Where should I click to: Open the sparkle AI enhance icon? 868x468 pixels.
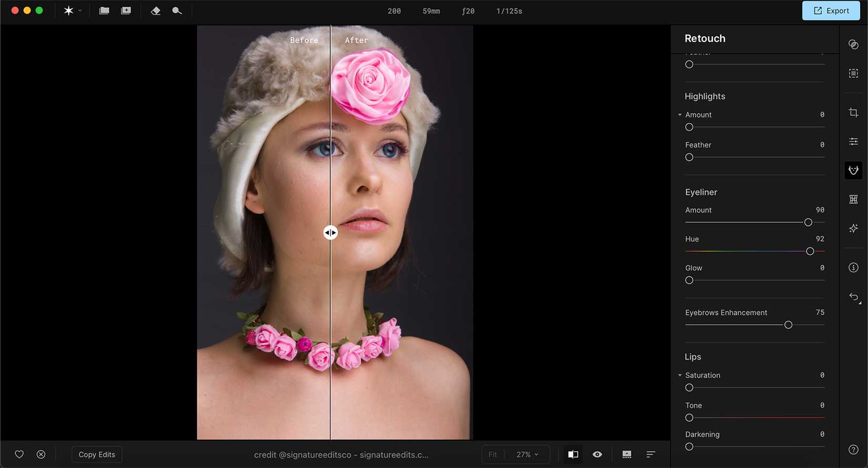click(x=853, y=228)
